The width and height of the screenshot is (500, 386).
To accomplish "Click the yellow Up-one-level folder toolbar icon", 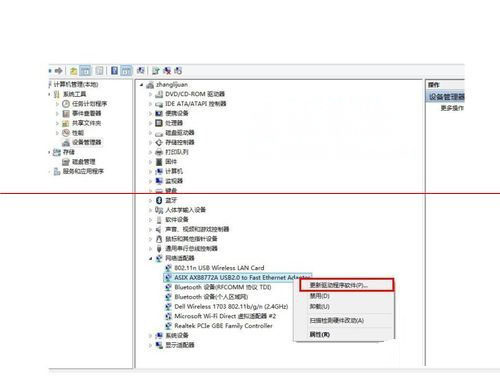I will (73, 71).
